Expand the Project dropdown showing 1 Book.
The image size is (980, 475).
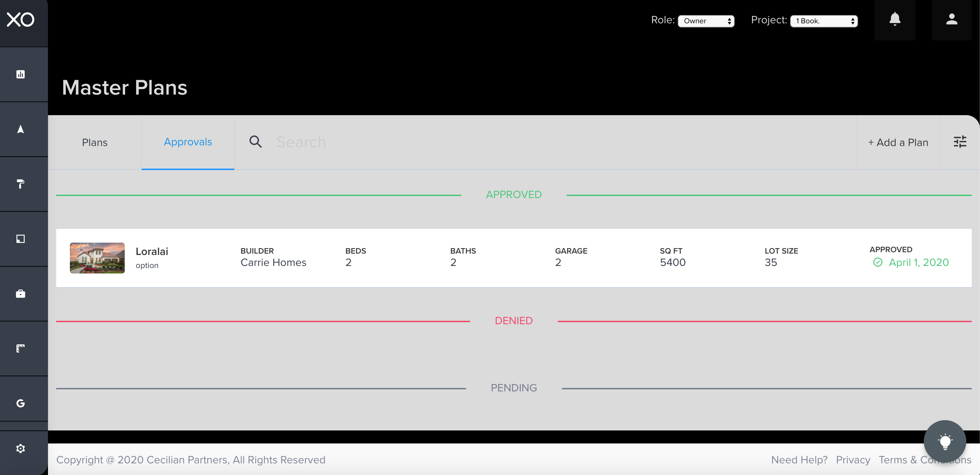824,21
